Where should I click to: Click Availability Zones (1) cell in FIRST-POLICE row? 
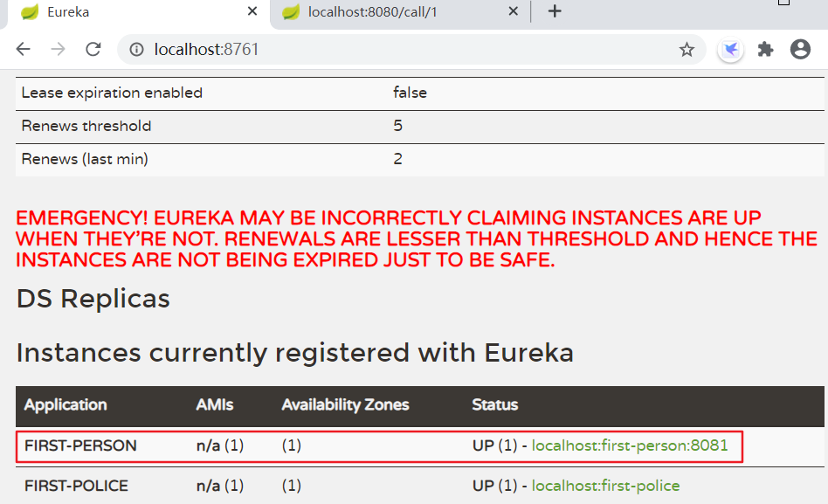coord(292,486)
